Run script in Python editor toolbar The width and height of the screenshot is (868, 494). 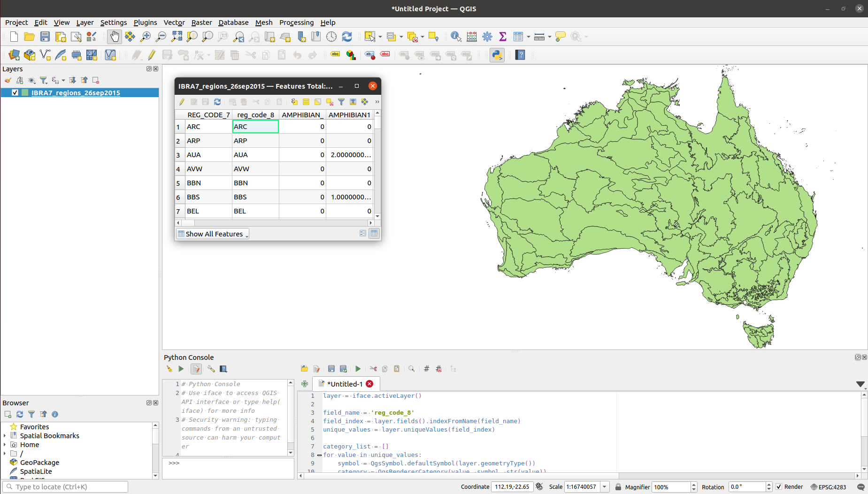pos(358,369)
